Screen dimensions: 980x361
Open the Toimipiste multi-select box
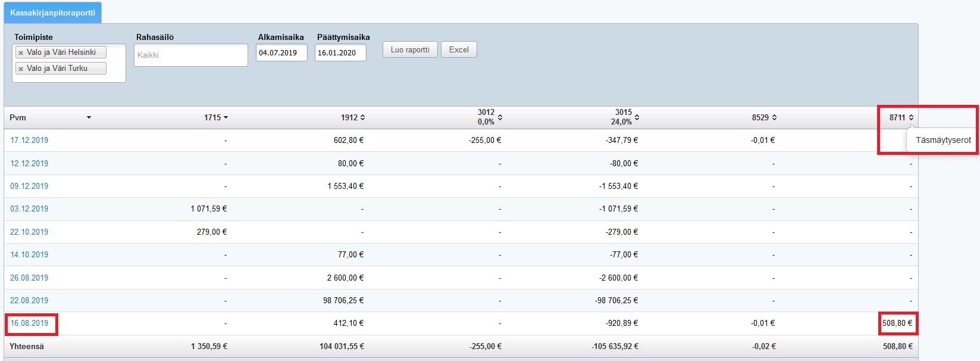tap(115, 74)
